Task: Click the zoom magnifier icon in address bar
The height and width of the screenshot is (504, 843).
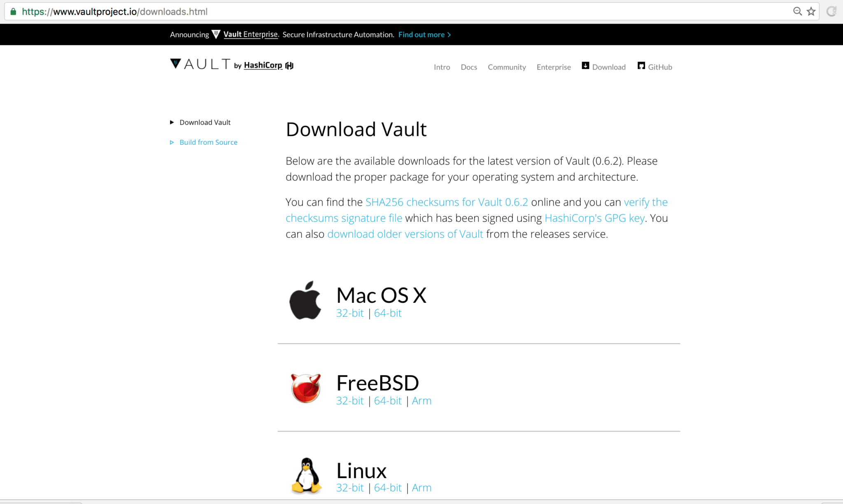Action: pos(797,12)
